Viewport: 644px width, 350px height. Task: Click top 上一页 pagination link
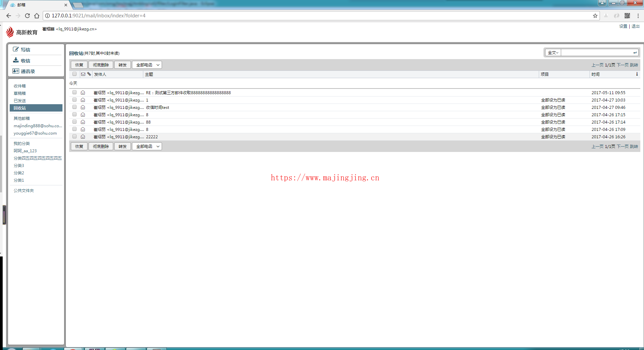point(598,65)
